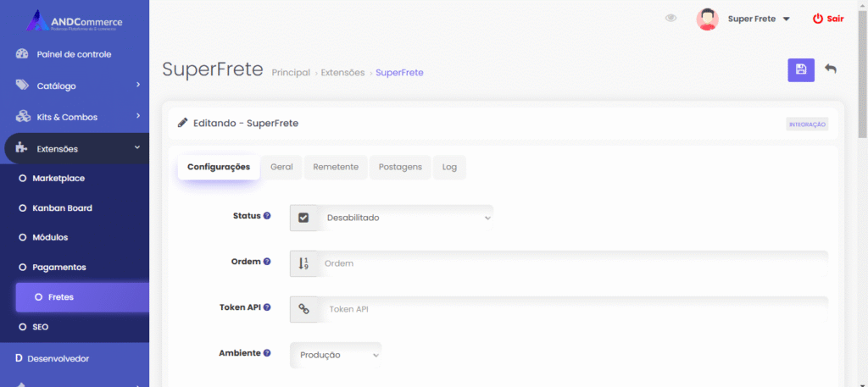The width and height of the screenshot is (868, 387).
Task: Click the pencil icon next to Editando
Action: pos(183,123)
